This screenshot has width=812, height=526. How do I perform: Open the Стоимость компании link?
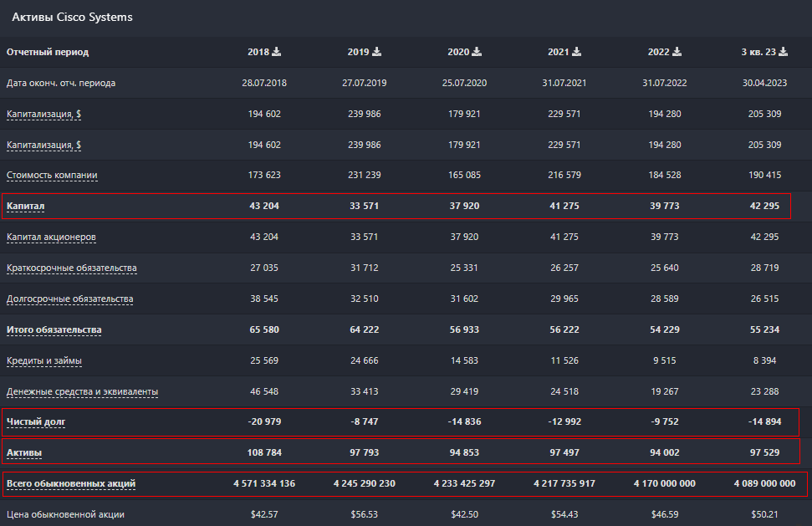(52, 175)
